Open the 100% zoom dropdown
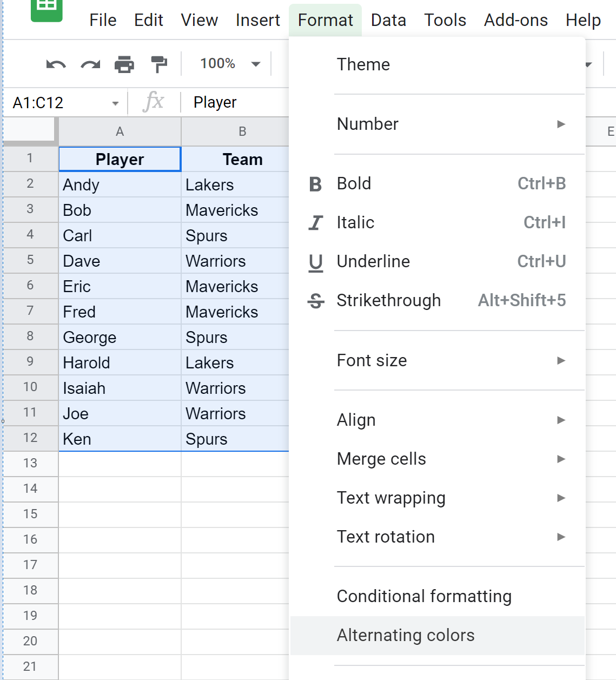The image size is (616, 680). tap(229, 64)
